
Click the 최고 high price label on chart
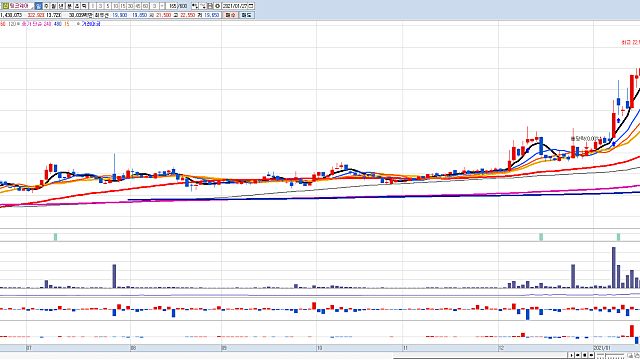[x=631, y=42]
